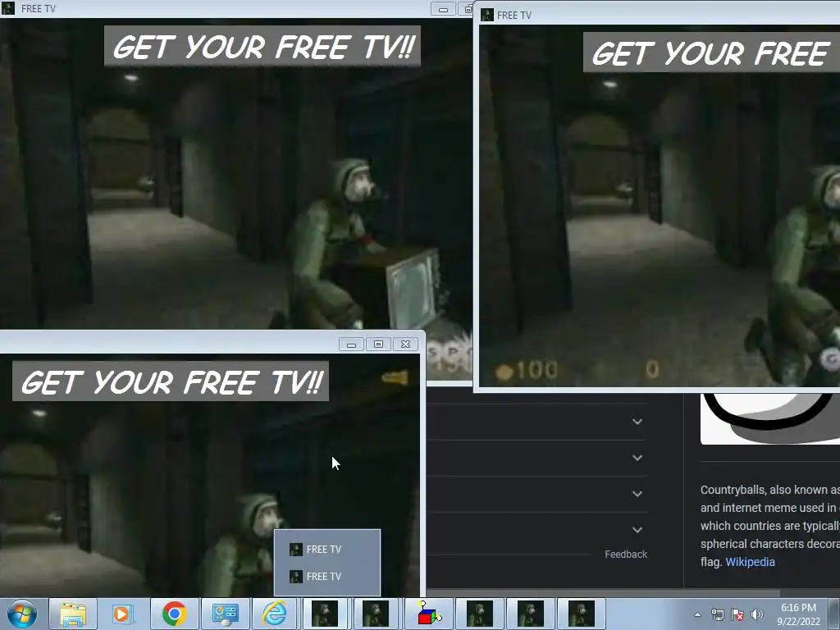Click the Feedback link in browser

point(626,555)
